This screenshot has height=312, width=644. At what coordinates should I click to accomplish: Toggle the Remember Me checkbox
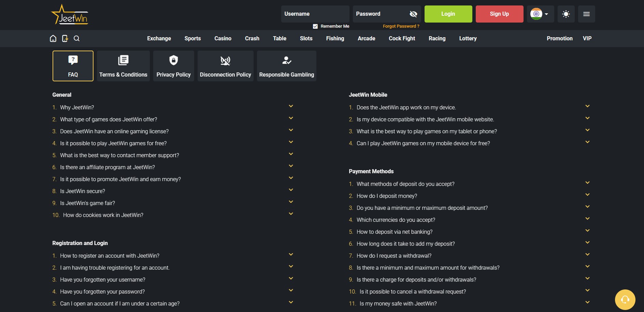[315, 26]
